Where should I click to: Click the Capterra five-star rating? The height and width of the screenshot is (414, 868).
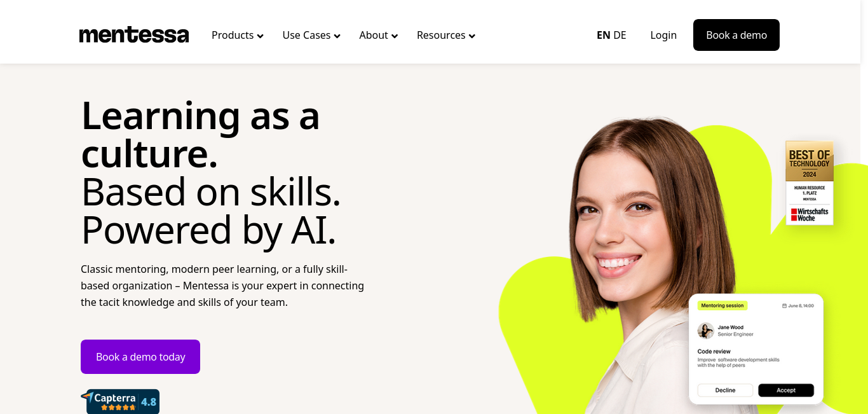point(118,407)
